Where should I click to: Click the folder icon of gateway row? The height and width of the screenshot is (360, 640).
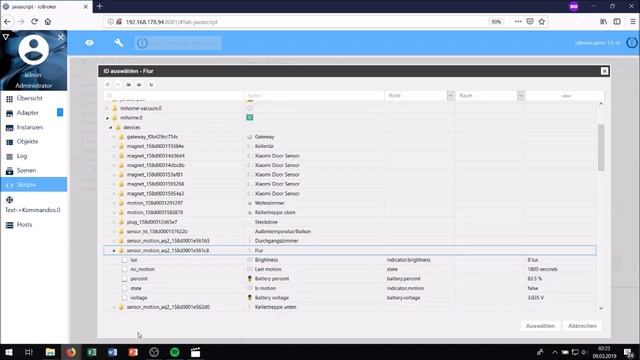tap(121, 137)
